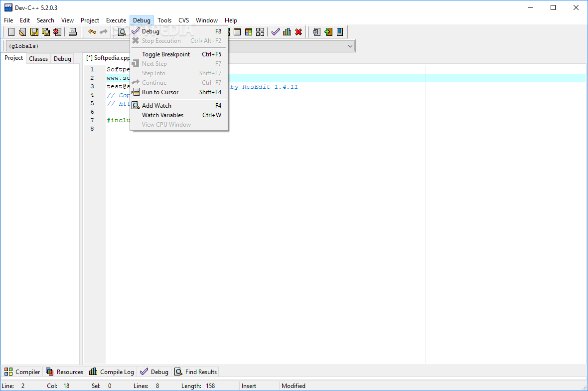Click the Save All toolbar icon

click(46, 32)
